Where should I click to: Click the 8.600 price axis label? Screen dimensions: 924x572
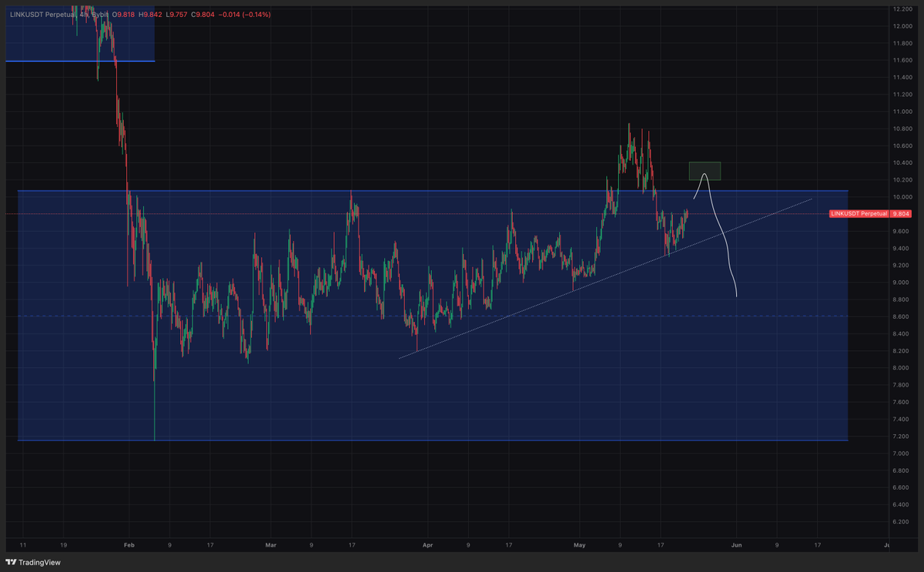(902, 316)
